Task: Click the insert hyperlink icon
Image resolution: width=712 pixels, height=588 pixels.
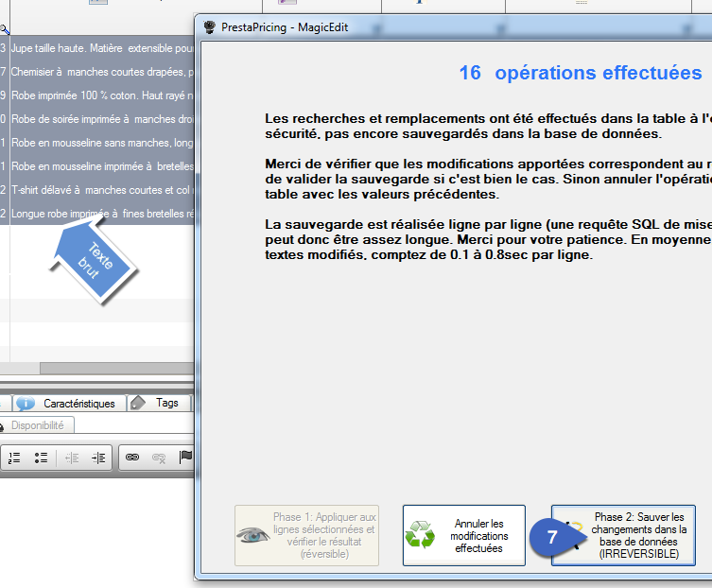Action: [132, 458]
